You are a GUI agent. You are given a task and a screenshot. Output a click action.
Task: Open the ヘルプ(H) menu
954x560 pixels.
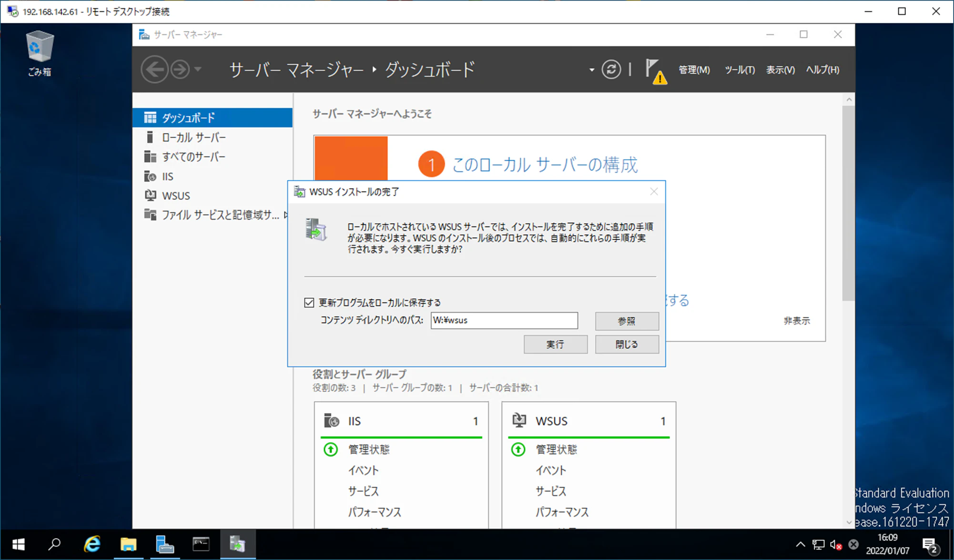point(822,70)
